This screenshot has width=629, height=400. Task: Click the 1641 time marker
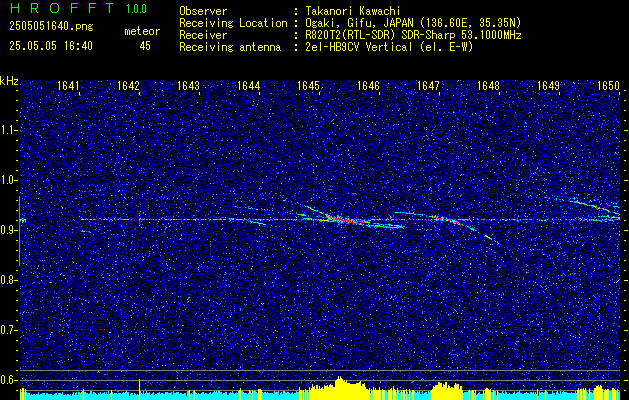68,85
